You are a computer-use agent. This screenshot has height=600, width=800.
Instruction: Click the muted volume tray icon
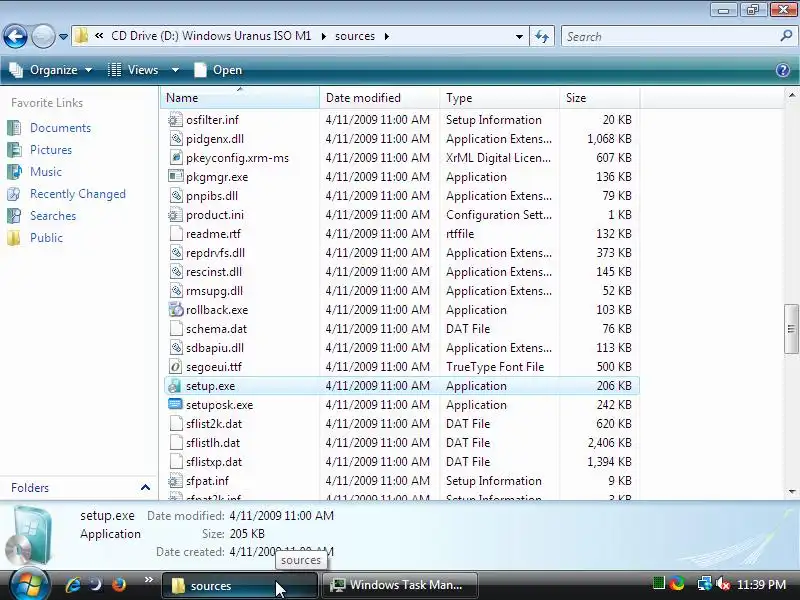tap(722, 584)
